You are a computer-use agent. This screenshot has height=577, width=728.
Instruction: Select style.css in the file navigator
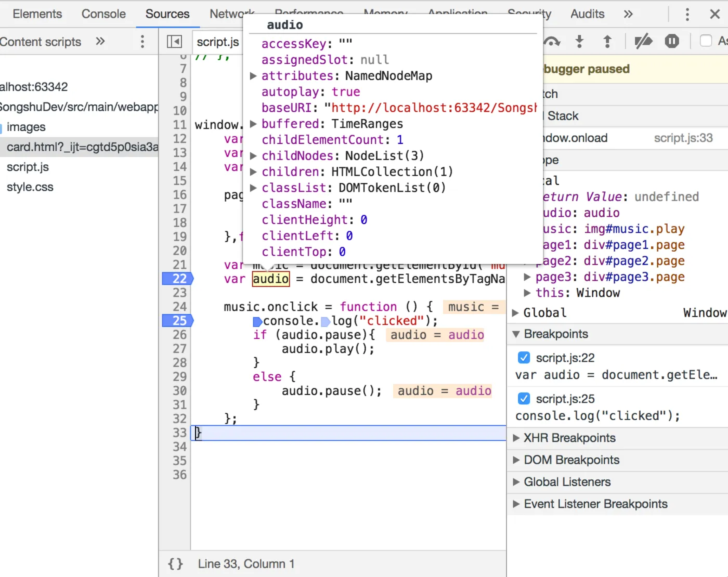pyautogui.click(x=30, y=187)
